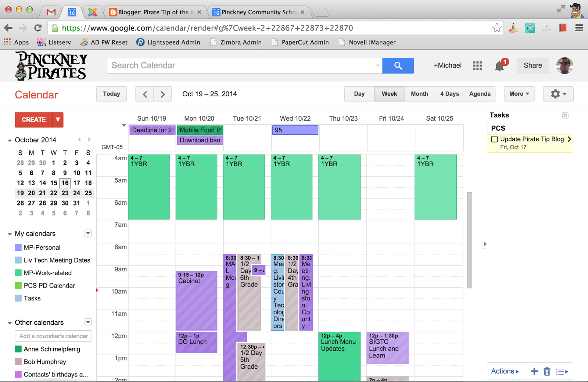Image resolution: width=588 pixels, height=382 pixels.
Task: Switch to Agenda view
Action: [x=480, y=94]
